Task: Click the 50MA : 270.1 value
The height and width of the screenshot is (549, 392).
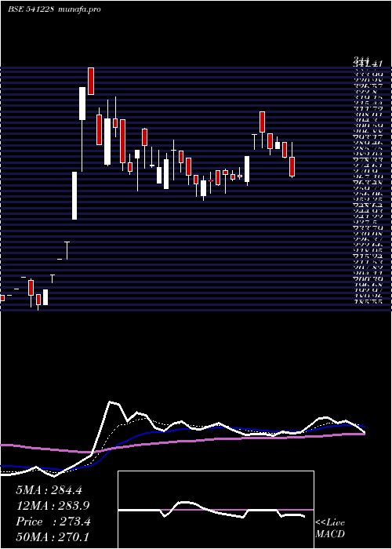Action: pyautogui.click(x=53, y=537)
